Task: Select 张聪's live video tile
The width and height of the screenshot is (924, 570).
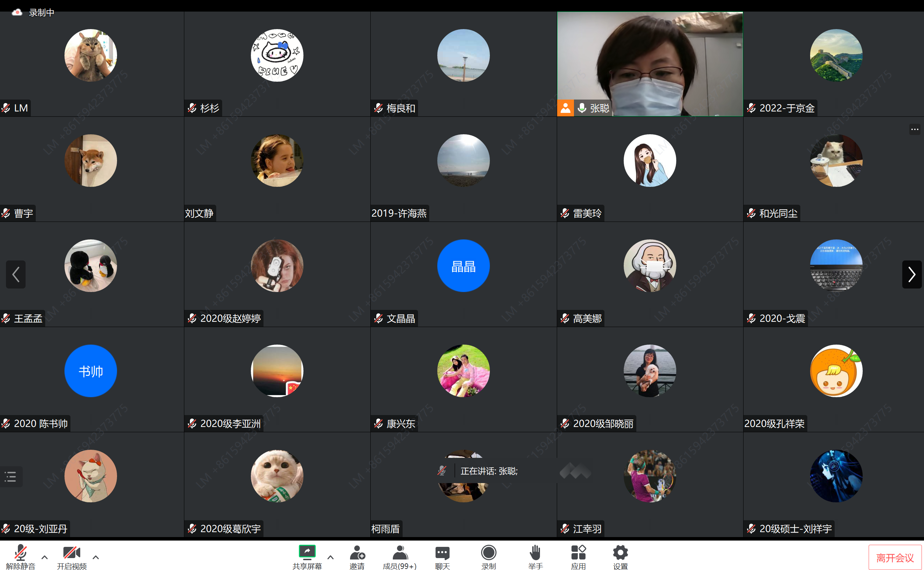Action: (650, 64)
